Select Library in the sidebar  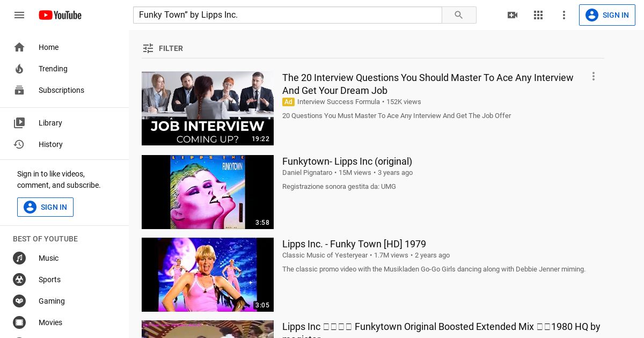[50, 123]
